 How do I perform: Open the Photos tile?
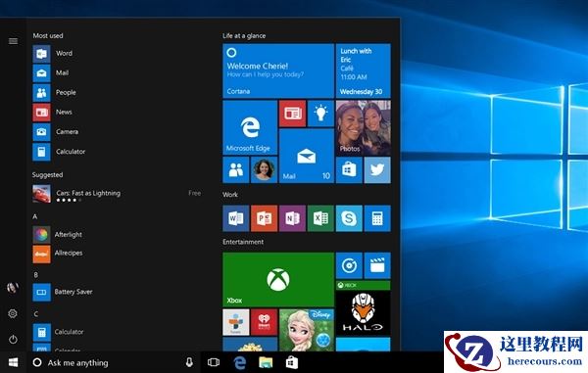(363, 127)
